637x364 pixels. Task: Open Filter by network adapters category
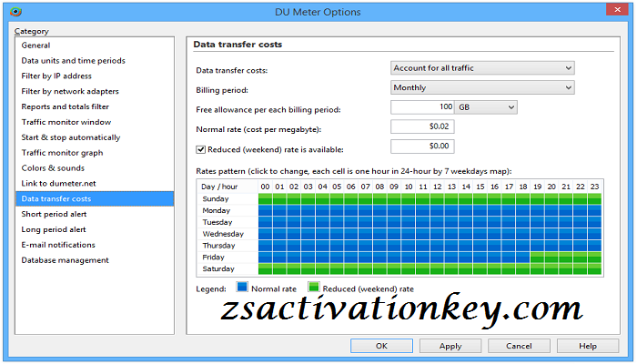tap(95, 91)
